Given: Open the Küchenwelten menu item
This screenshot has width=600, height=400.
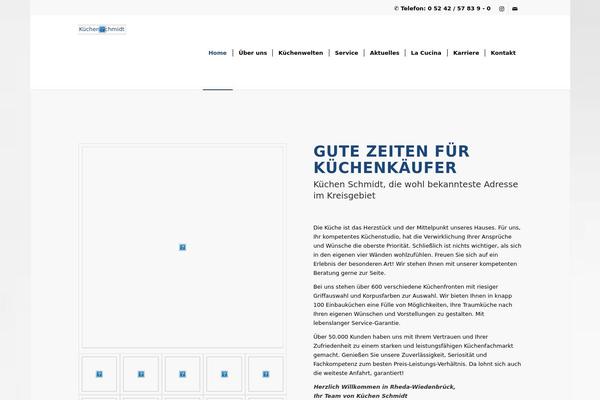Looking at the screenshot, I should 301,53.
